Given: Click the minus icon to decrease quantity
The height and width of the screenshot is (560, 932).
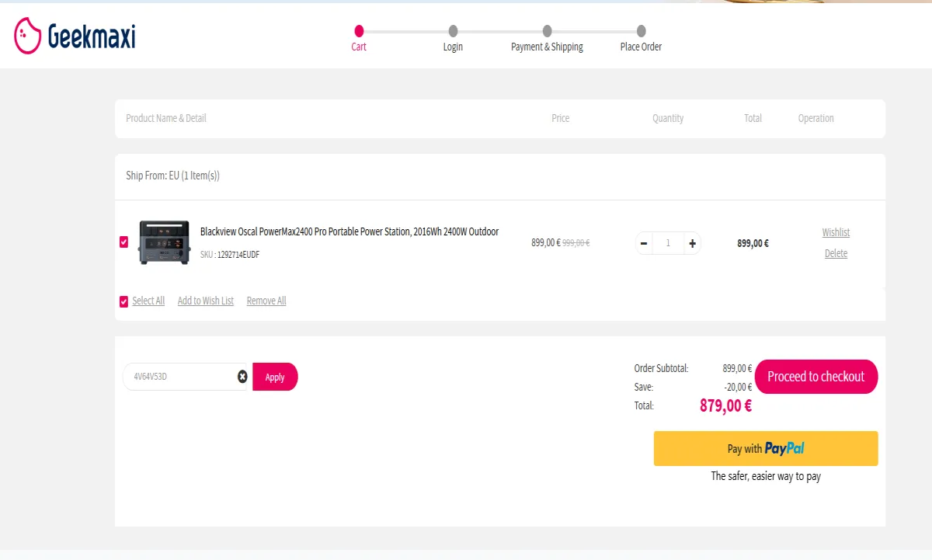Looking at the screenshot, I should coord(644,243).
